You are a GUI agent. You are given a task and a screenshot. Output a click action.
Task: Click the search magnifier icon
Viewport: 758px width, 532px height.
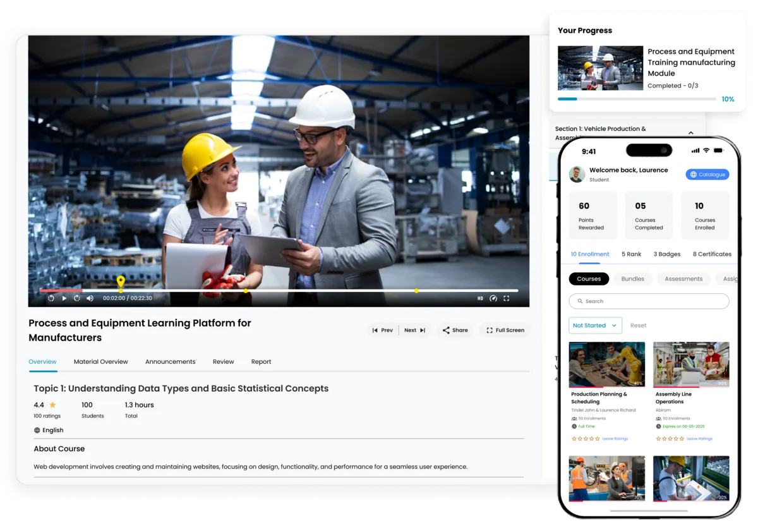point(579,301)
